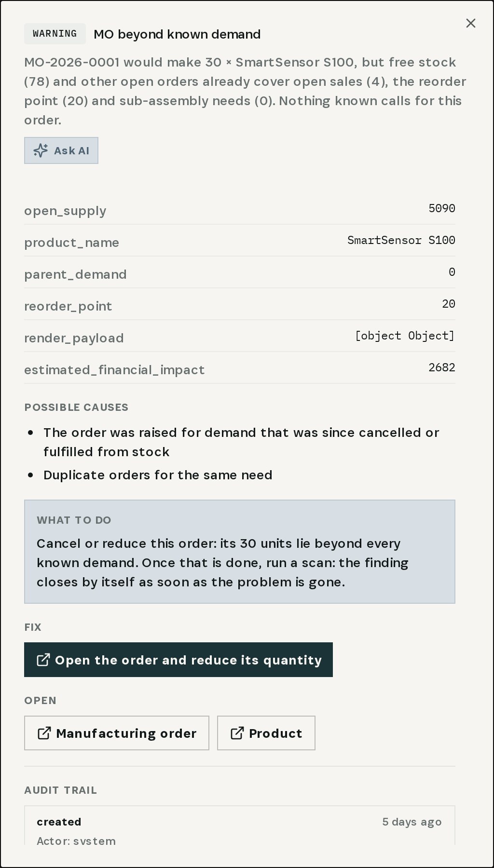Click the reorder_point value 20
Screen dimensions: 494x868
point(449,304)
